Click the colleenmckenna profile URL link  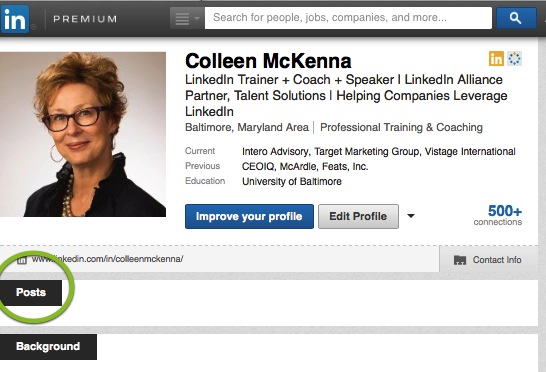(107, 259)
